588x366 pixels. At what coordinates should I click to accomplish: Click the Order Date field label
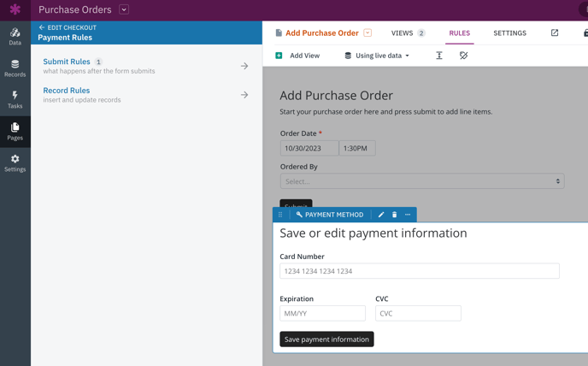coord(298,133)
